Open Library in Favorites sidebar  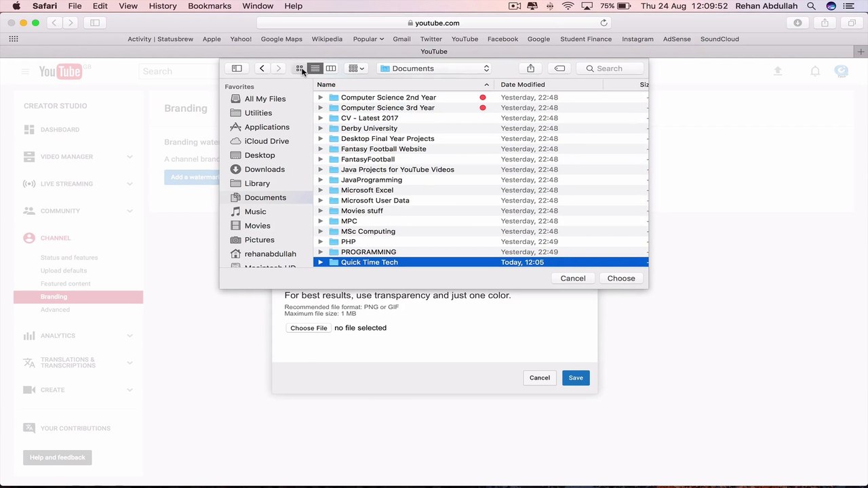pyautogui.click(x=257, y=184)
